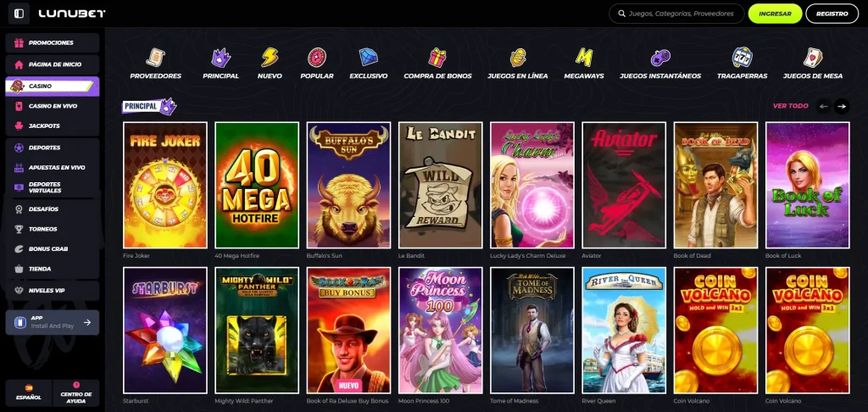Viewport: 868px width, 412px height.
Task: Open the Aviator game thumbnail
Action: pyautogui.click(x=623, y=185)
